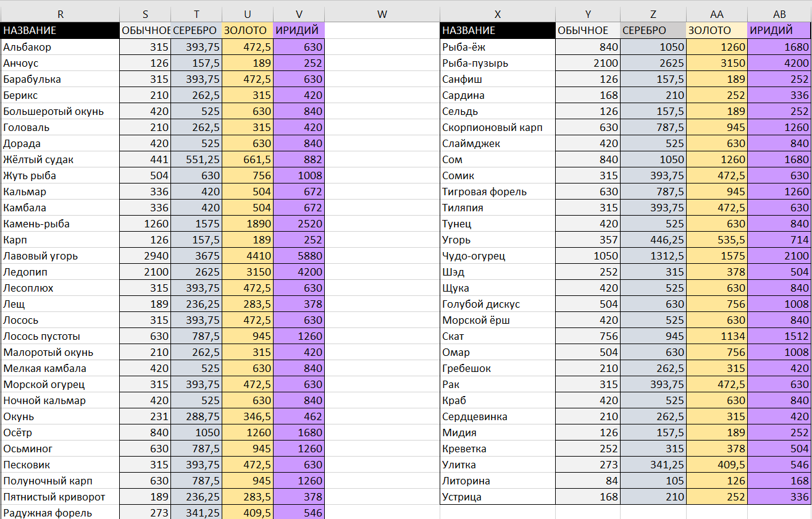Select column AB header
Image resolution: width=812 pixels, height=519 pixels.
coord(779,14)
